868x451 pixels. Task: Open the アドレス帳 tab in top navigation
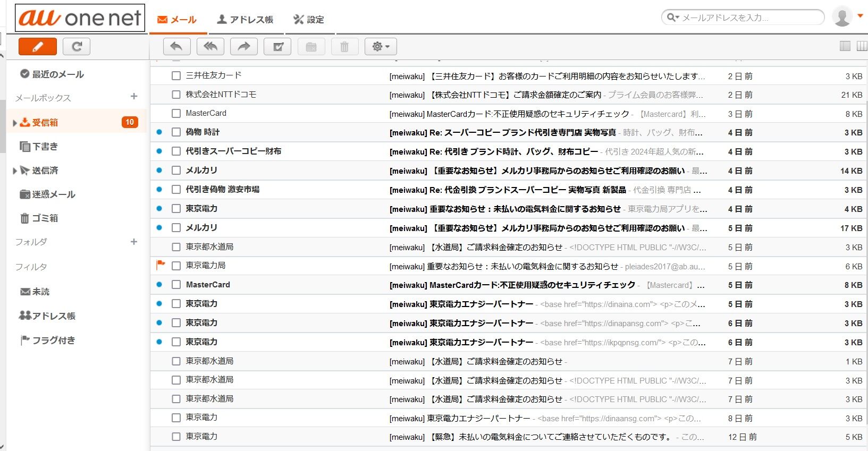245,20
